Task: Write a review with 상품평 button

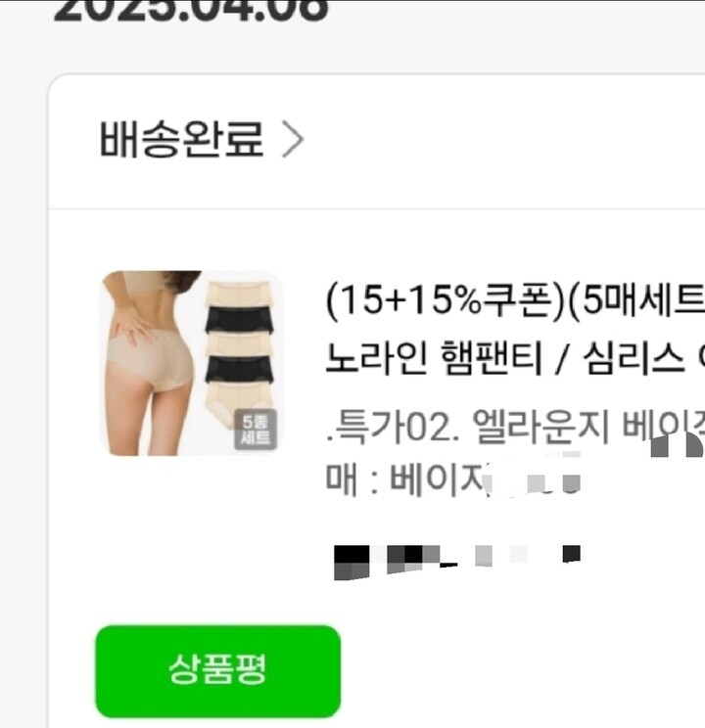Action: [218, 671]
